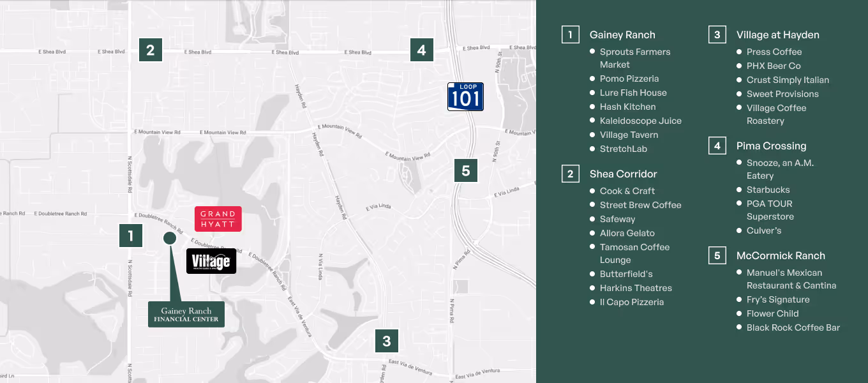Viewport: 868px width, 383px height.
Task: Click the Il Capo Pizzeria entry
Action: pos(632,302)
